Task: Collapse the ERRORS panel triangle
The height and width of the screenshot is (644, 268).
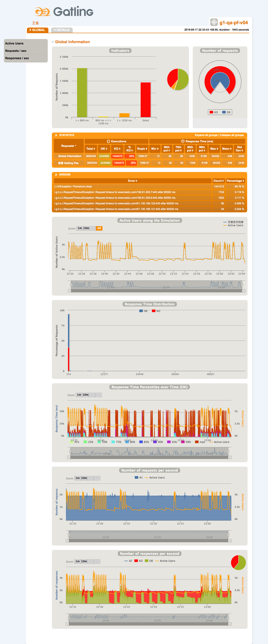Action: pos(56,175)
